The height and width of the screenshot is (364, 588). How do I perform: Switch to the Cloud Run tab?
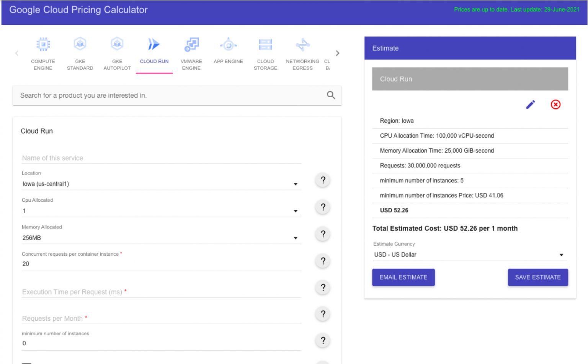click(154, 54)
